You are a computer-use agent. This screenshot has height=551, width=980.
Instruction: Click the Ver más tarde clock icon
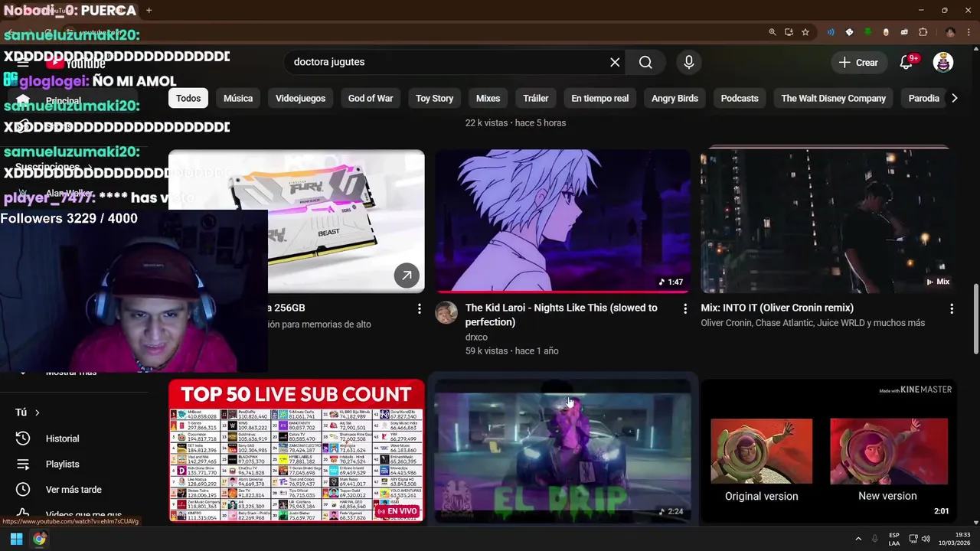[23, 489]
